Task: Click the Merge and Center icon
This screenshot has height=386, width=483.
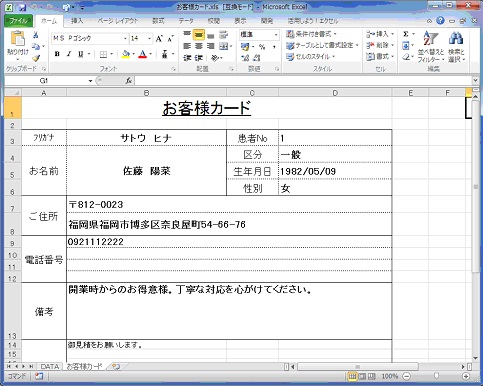Action: [x=223, y=46]
